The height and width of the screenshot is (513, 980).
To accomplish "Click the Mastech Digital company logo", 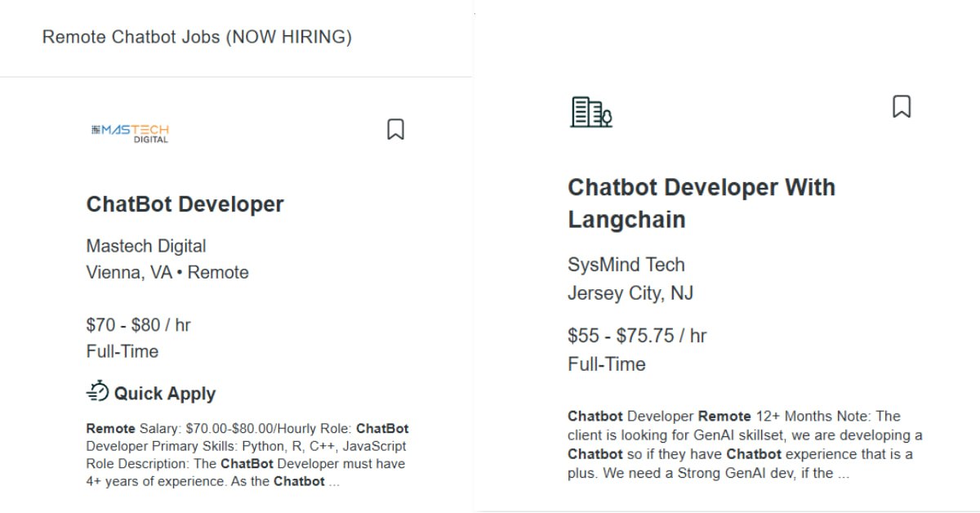I will [131, 133].
